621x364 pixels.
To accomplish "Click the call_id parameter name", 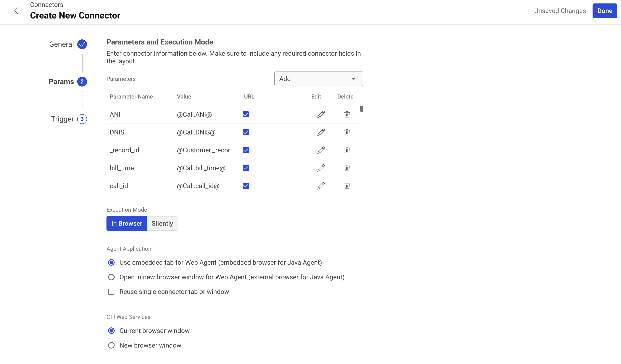I will tap(119, 186).
